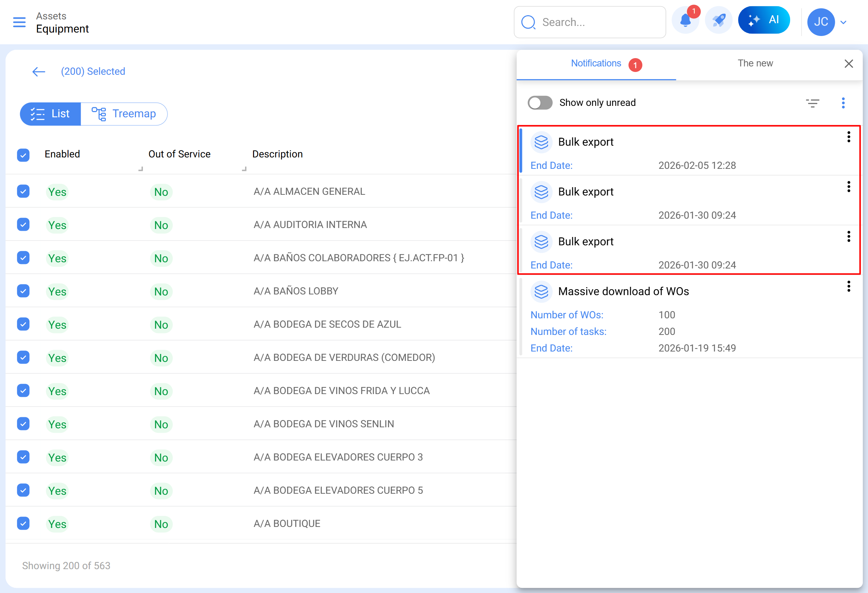
Task: Close the notifications panel with X
Action: 849,63
